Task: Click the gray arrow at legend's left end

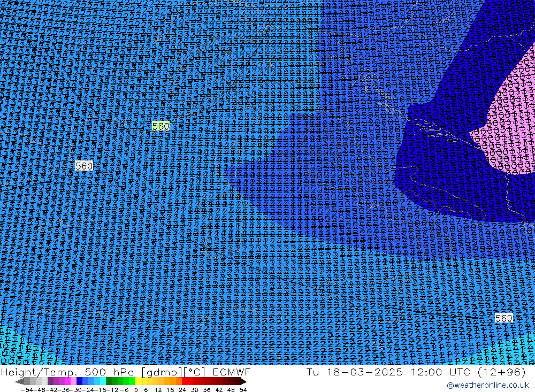Action: (x=20, y=381)
